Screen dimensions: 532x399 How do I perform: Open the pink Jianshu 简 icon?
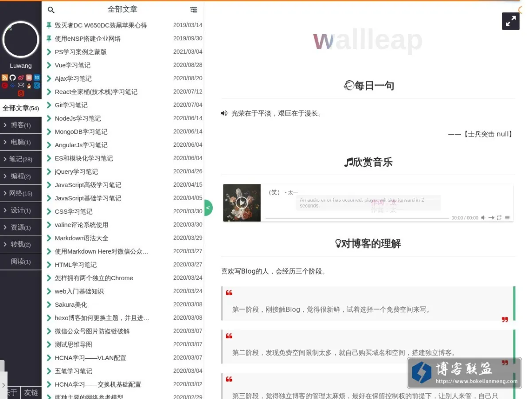[x=29, y=78]
